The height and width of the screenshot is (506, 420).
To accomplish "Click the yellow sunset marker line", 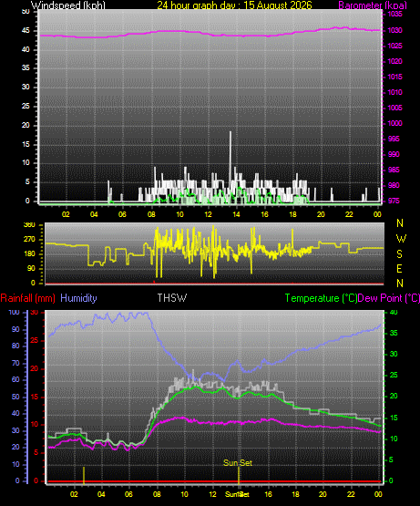I will point(239,475).
